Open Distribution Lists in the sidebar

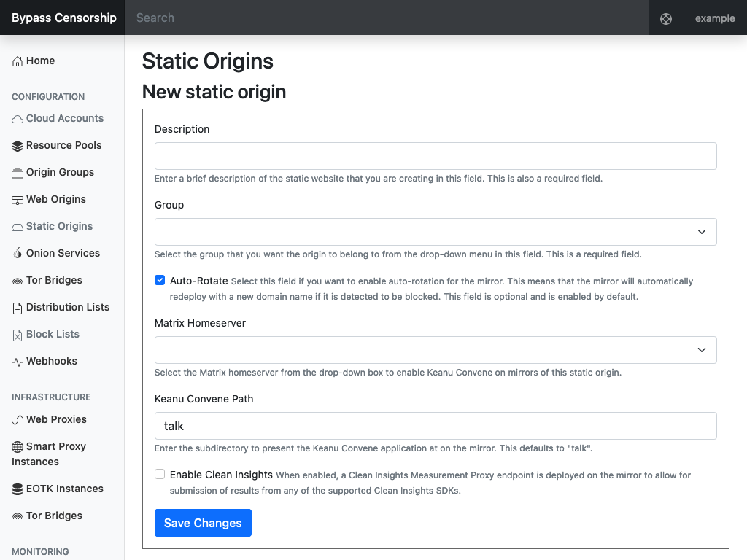(67, 308)
